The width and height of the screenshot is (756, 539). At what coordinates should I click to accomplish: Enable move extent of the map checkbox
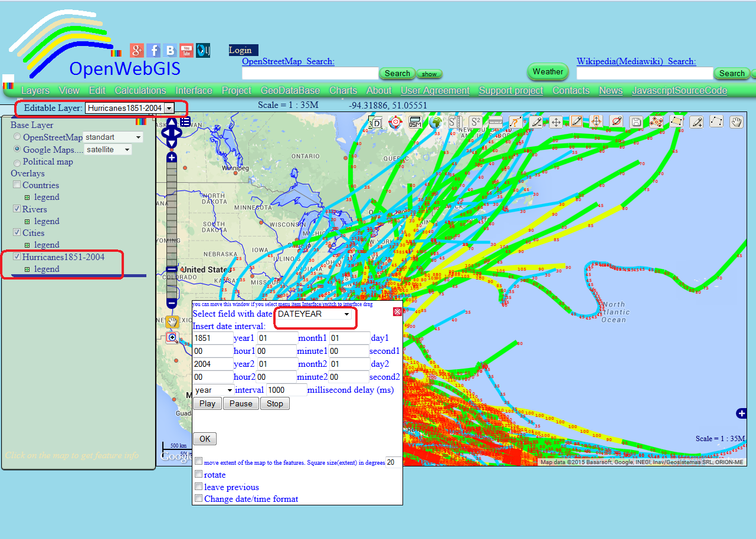click(199, 461)
